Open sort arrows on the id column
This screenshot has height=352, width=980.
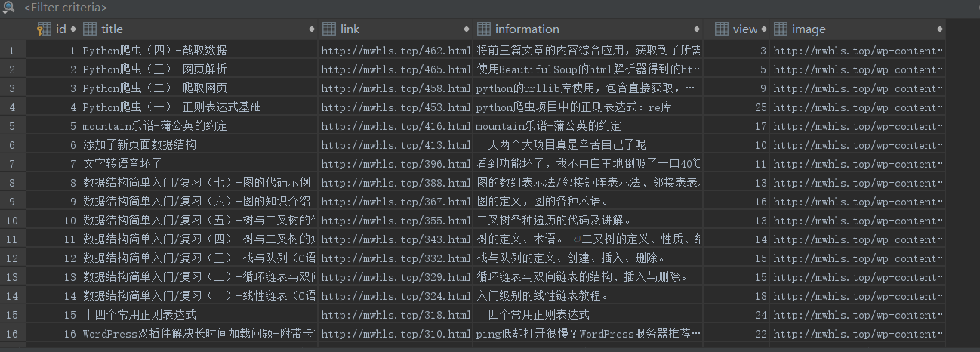pos(72,29)
